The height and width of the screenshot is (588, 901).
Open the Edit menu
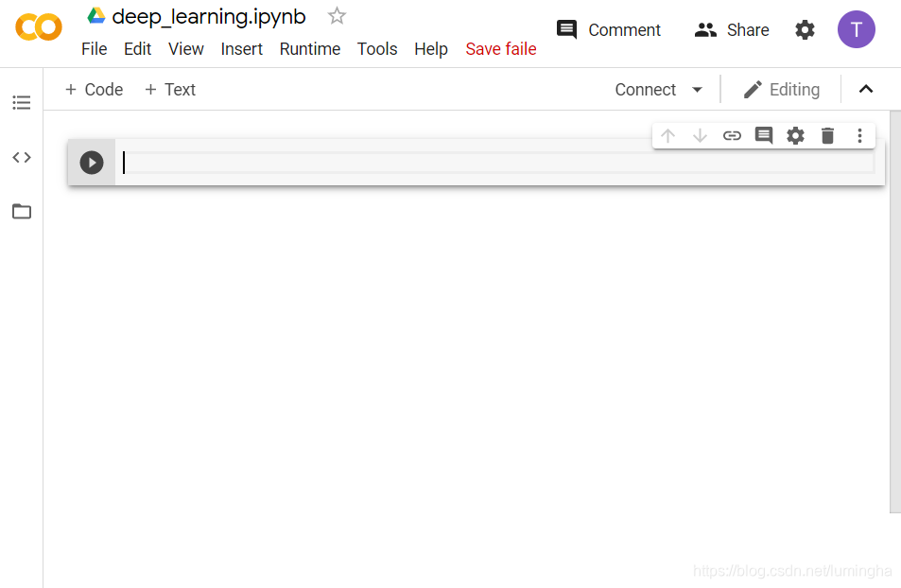137,49
